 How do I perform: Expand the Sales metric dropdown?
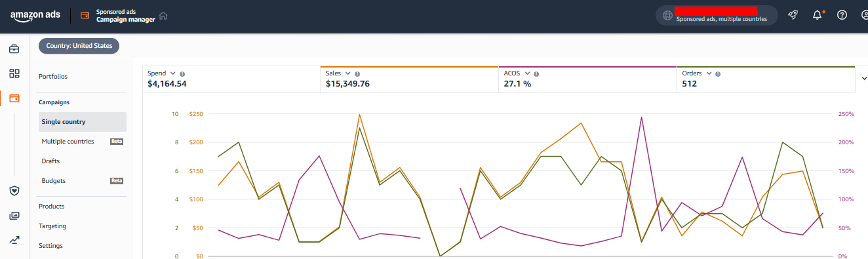[x=347, y=73]
